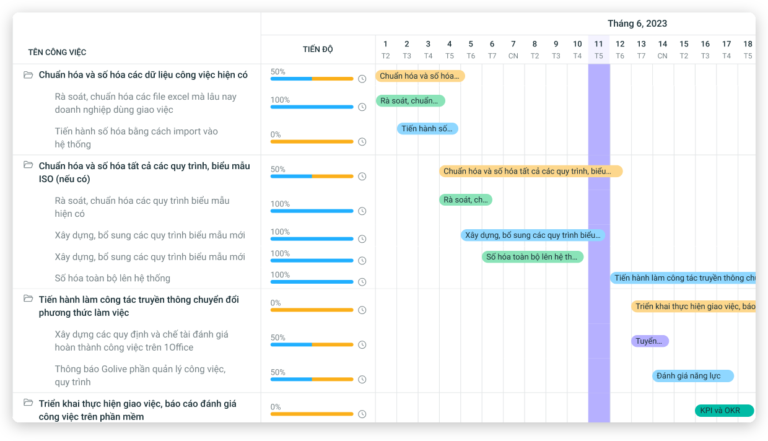Select highlighted day 11 in timeline header
The height and width of the screenshot is (441, 768).
coord(598,49)
